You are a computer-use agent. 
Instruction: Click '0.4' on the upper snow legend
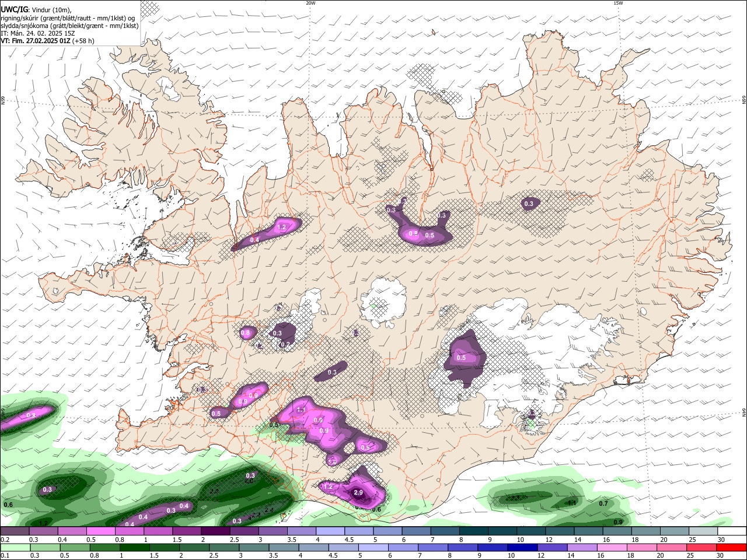click(x=62, y=540)
